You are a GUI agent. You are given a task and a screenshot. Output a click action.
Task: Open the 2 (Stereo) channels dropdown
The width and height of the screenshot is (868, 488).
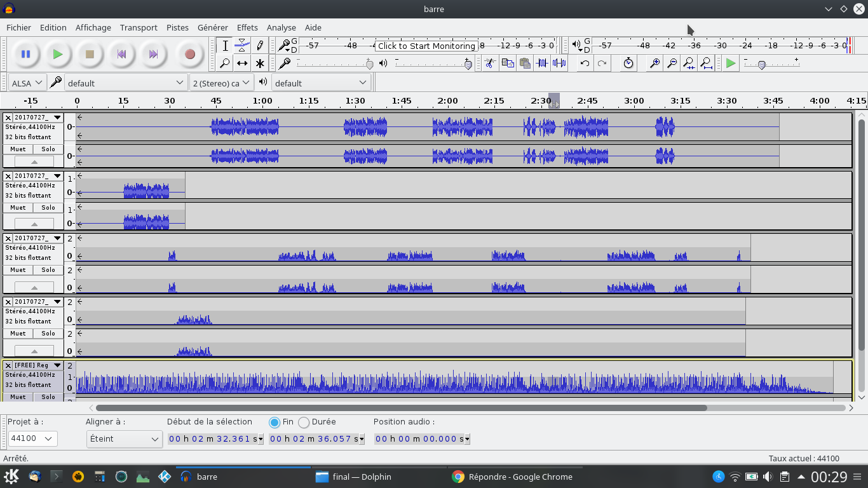[x=221, y=83]
